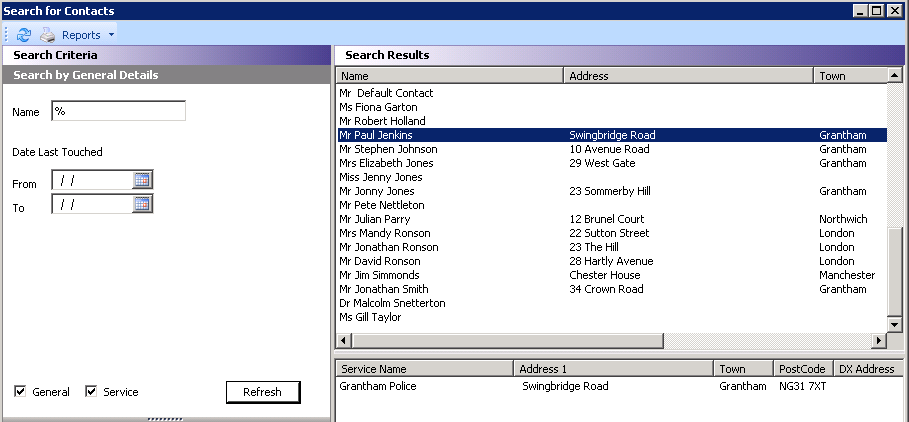Screen dimensions: 909x422
Task: Select the Ms Fiona Garton row
Action: [612, 107]
